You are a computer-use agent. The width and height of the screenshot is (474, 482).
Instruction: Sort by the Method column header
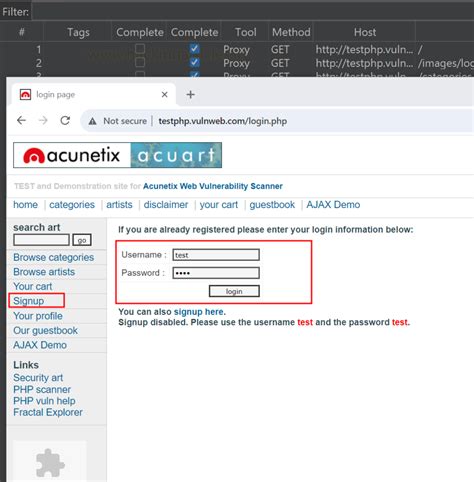291,32
